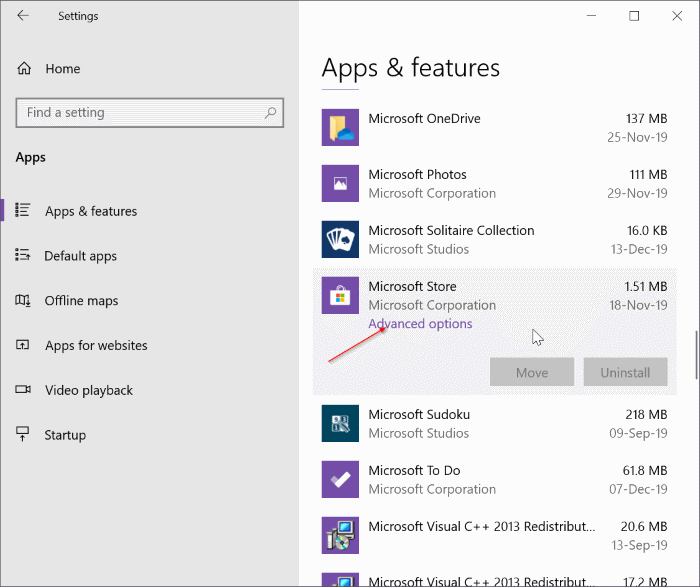700x587 pixels.
Task: Click the app list scrollbar thumb
Action: click(x=696, y=355)
